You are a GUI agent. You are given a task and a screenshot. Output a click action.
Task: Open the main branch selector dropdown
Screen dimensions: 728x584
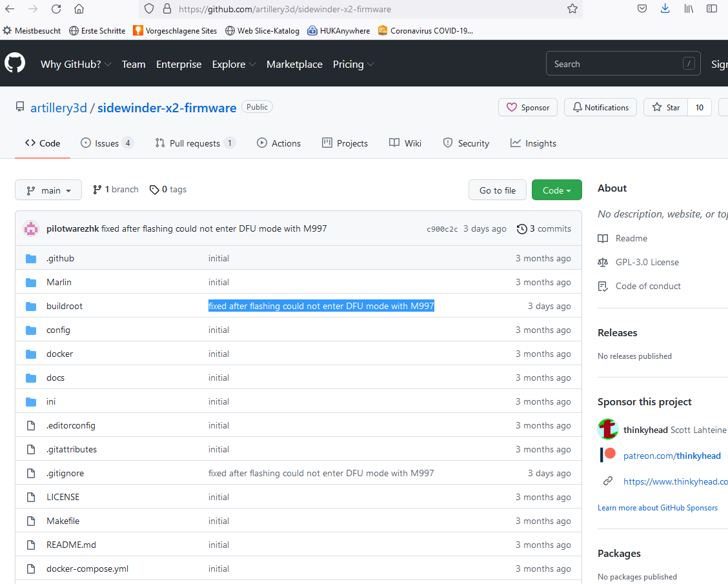48,190
